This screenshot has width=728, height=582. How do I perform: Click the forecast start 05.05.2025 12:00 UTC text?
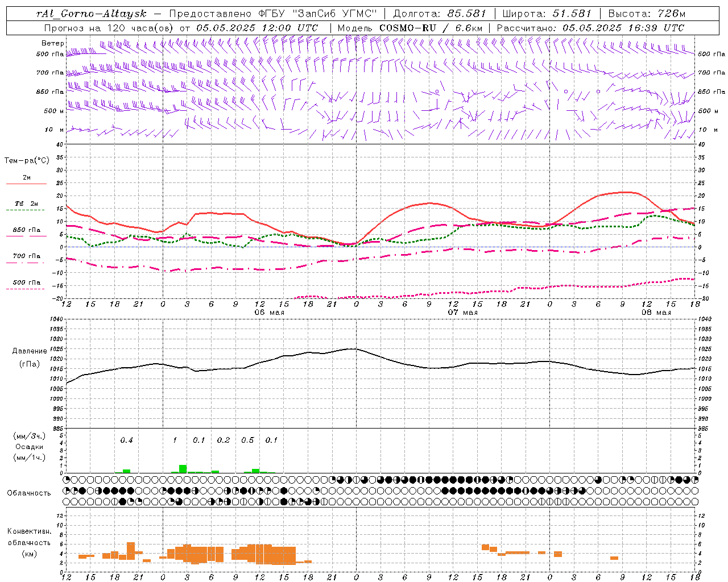257,28
